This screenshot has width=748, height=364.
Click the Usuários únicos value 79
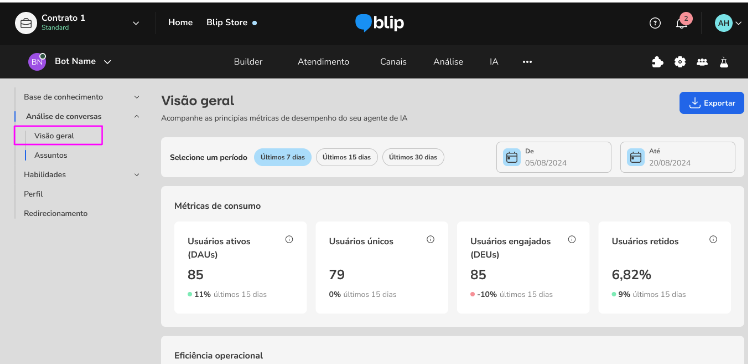[337, 275]
